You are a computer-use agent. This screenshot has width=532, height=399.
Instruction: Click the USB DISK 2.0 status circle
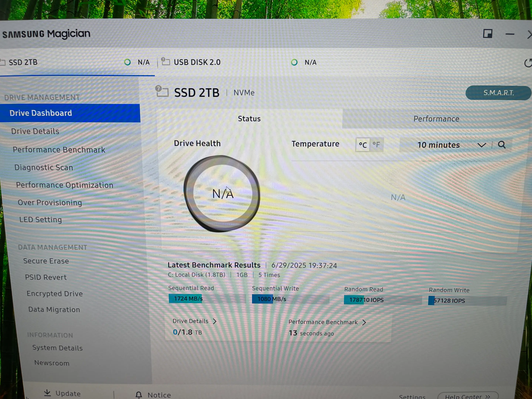click(294, 63)
